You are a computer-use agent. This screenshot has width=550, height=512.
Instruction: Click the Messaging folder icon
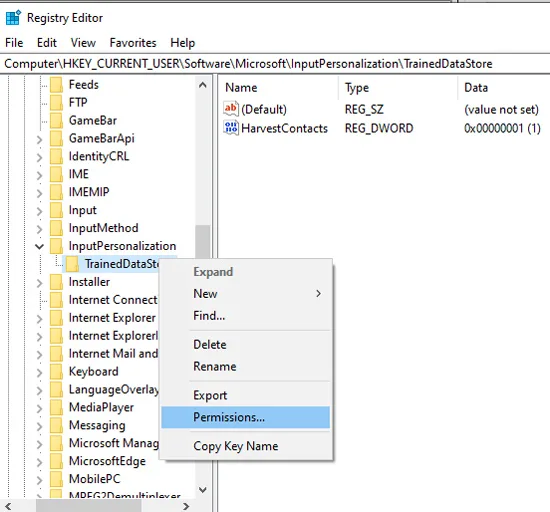[56, 425]
